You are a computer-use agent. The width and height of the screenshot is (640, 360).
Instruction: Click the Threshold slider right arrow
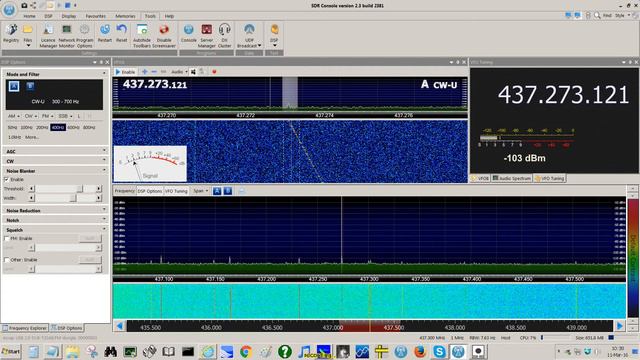[x=98, y=189]
